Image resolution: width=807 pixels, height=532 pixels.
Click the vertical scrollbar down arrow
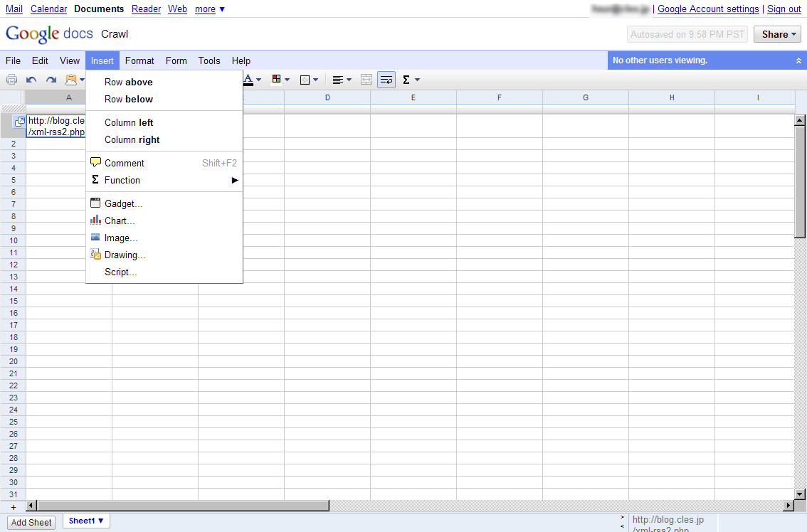click(800, 494)
